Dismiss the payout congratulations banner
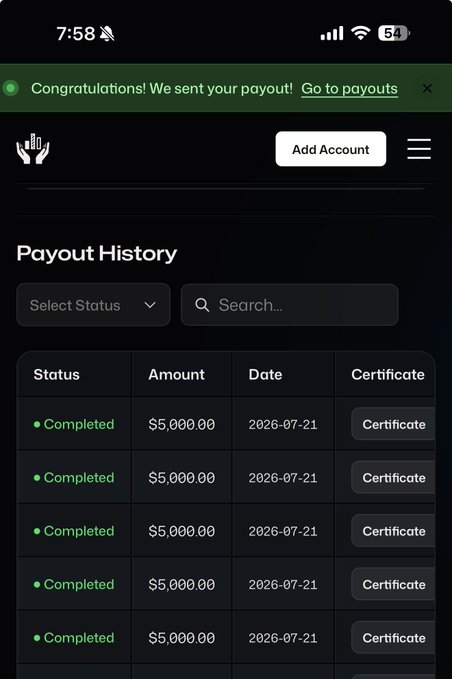Screen dimensions: 452x679 point(427,88)
